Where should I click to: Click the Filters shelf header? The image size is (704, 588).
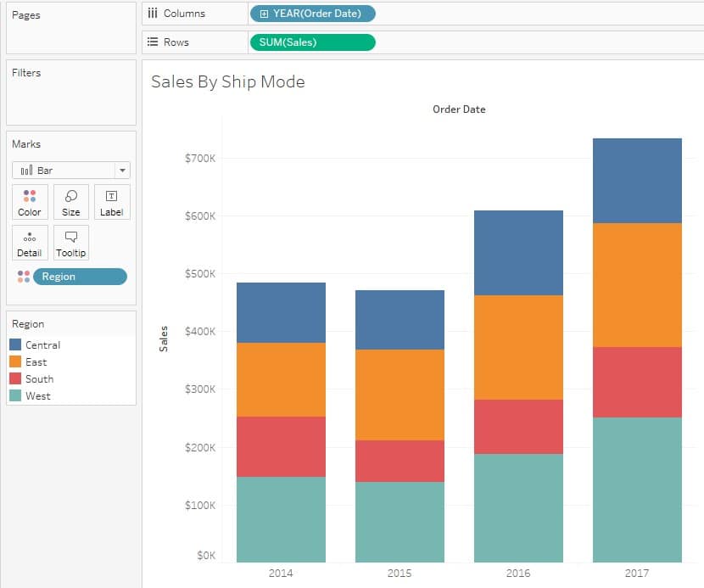point(25,72)
